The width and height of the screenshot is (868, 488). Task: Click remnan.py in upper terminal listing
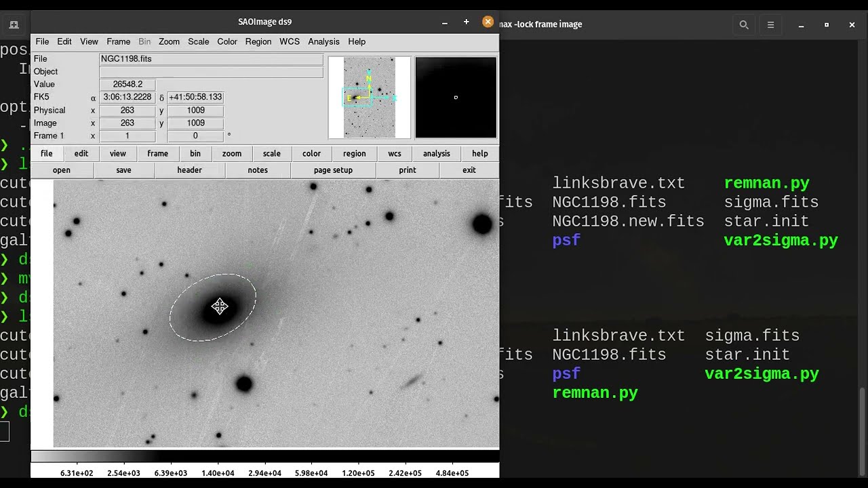click(766, 183)
